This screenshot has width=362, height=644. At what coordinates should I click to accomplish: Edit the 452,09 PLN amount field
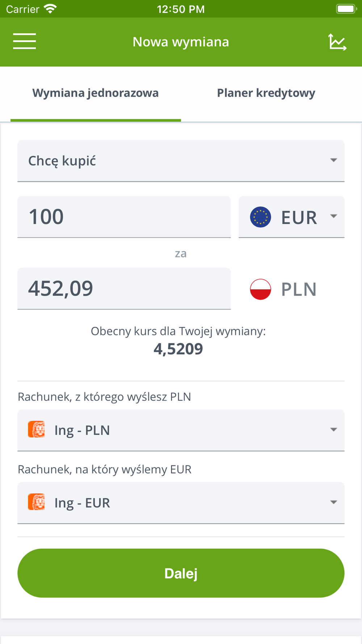124,289
